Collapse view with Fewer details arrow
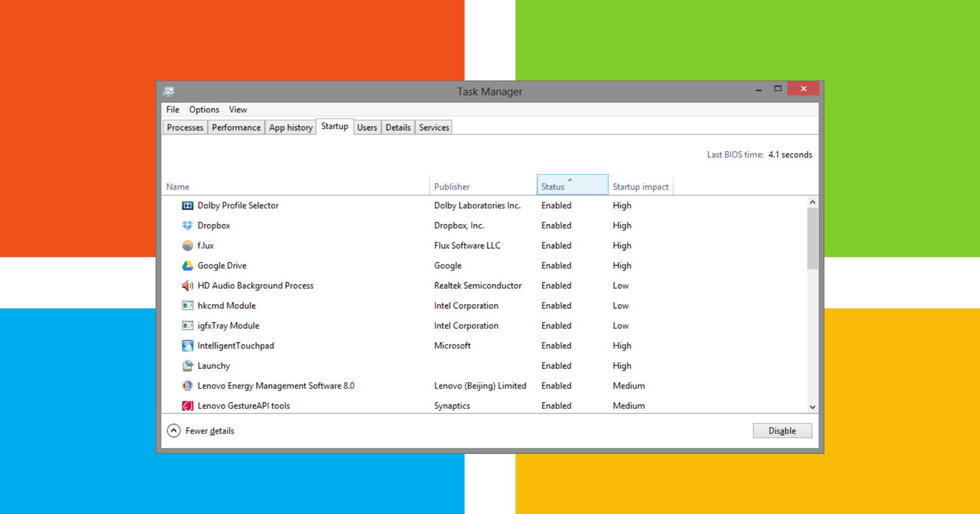980x514 pixels. tap(174, 431)
